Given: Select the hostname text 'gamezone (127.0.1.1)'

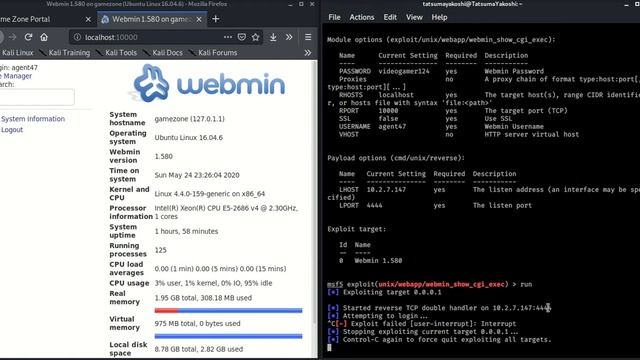Looking at the screenshot, I should [189, 119].
